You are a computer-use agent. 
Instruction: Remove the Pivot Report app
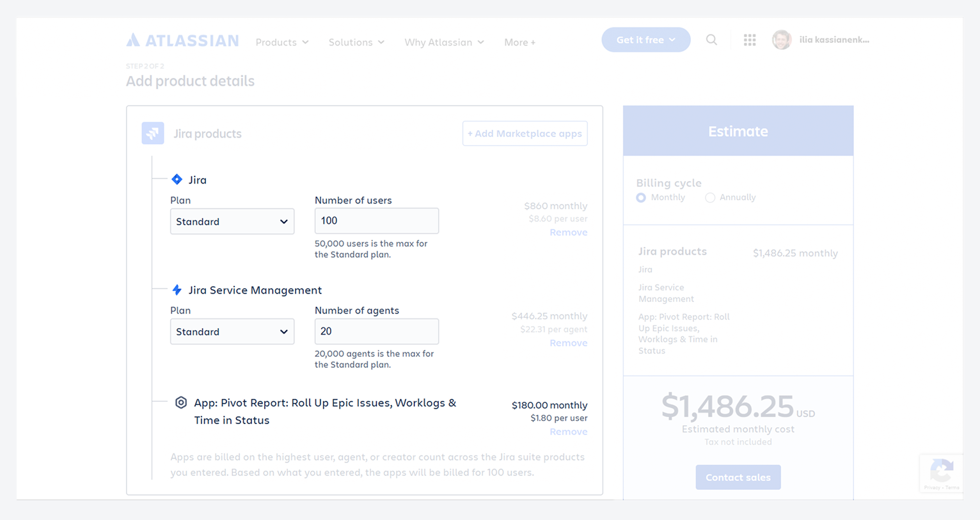point(569,432)
